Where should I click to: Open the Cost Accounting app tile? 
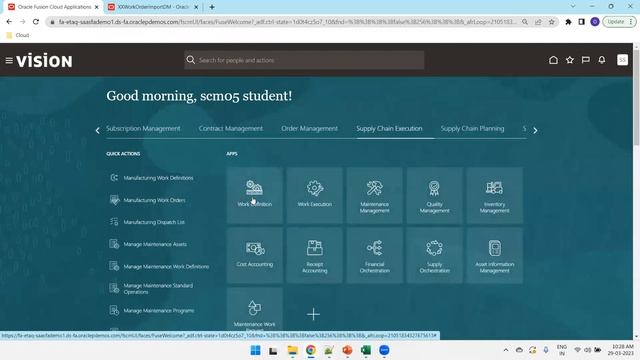(254, 255)
